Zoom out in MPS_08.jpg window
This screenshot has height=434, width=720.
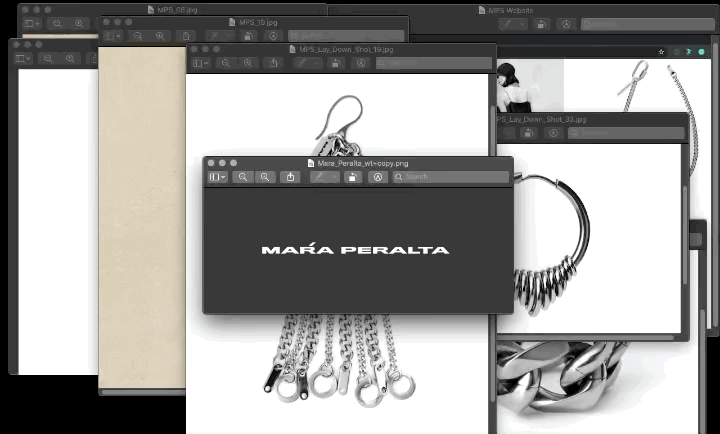click(57, 23)
